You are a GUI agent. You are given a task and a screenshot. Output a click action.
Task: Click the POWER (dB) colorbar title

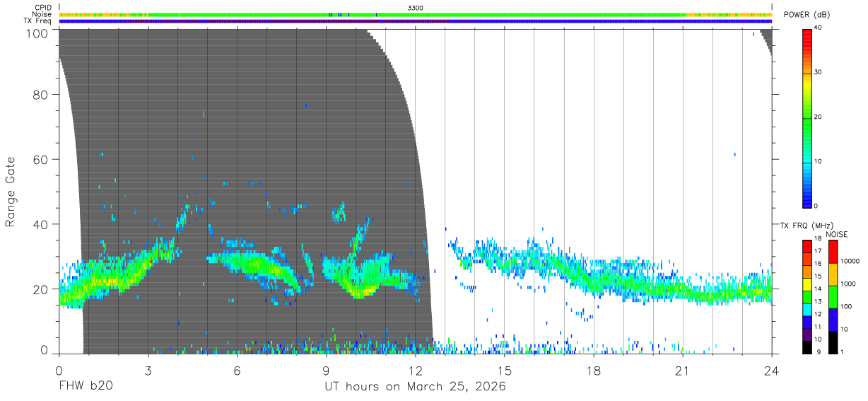807,15
